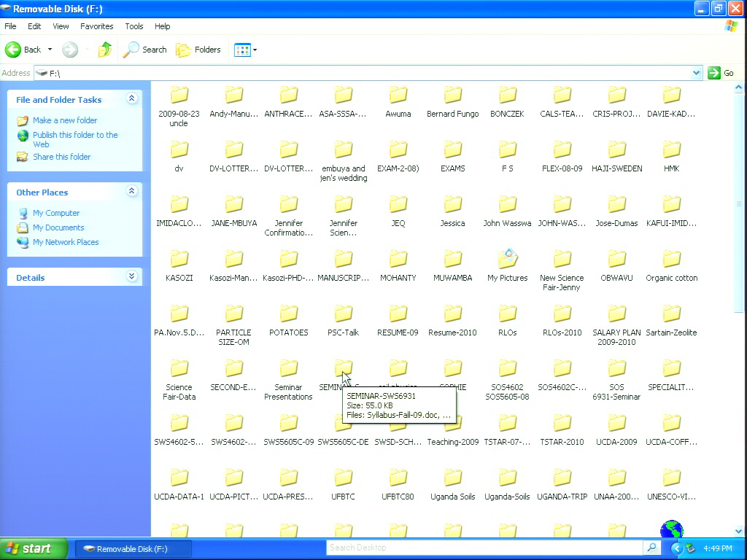Select the HAJI-SWEDEN folder
This screenshot has height=560, width=747.
pyautogui.click(x=616, y=157)
